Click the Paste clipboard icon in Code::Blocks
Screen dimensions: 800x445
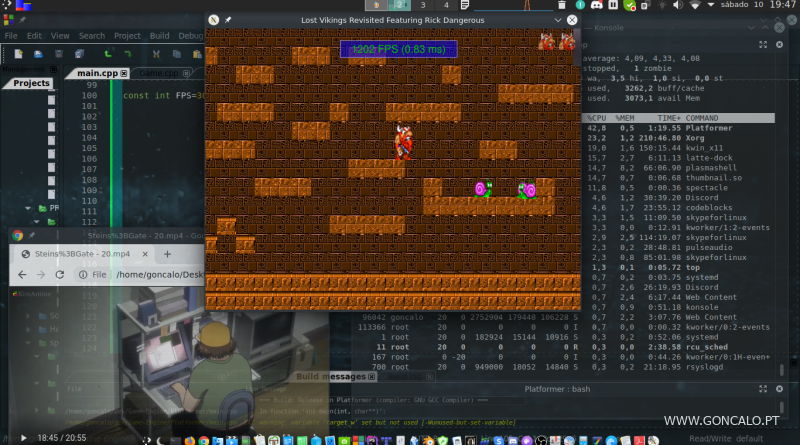[197, 54]
